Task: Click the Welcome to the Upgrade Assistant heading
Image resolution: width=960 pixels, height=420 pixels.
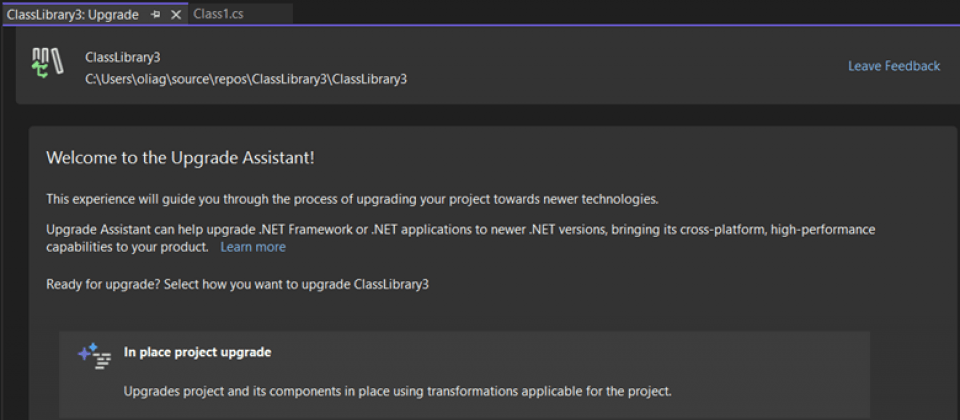Action: [181, 158]
